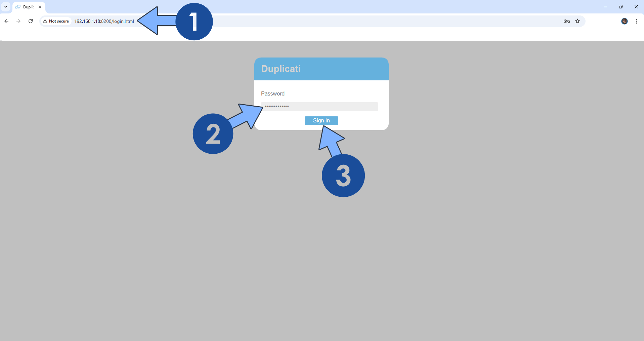Reload the Duplicati login page
Image resolution: width=644 pixels, height=341 pixels.
coord(31,21)
